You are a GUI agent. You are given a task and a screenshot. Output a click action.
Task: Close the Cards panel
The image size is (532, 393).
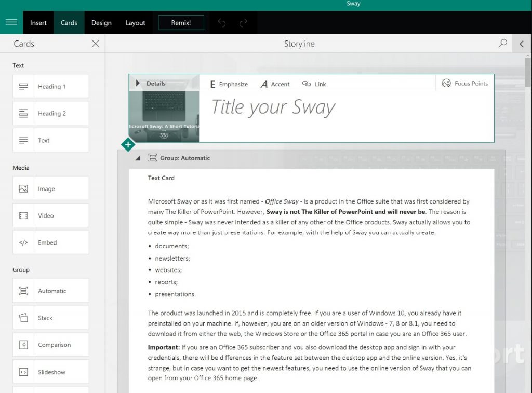pyautogui.click(x=96, y=44)
